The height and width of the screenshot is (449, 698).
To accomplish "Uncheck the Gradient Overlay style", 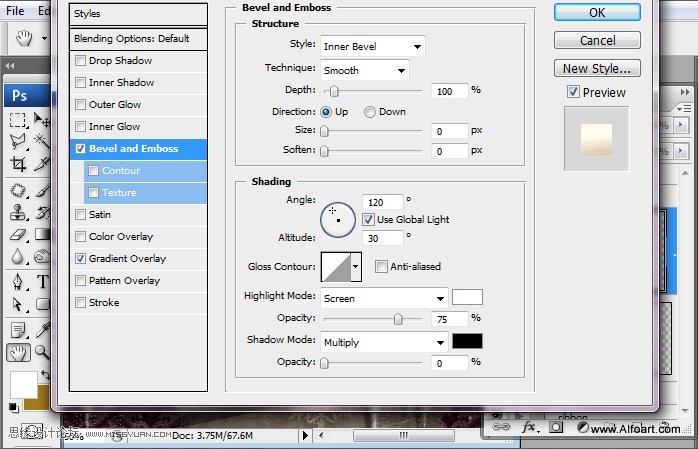I will point(81,259).
